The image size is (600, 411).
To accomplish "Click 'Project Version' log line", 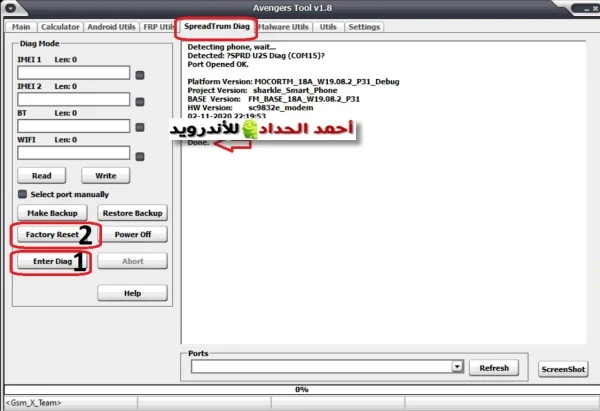I will [x=262, y=90].
